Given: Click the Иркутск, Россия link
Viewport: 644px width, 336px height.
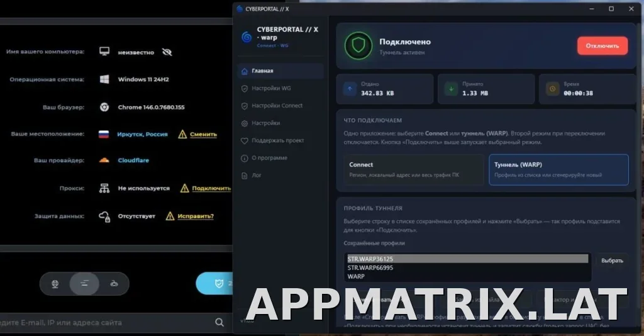Looking at the screenshot, I should 142,134.
